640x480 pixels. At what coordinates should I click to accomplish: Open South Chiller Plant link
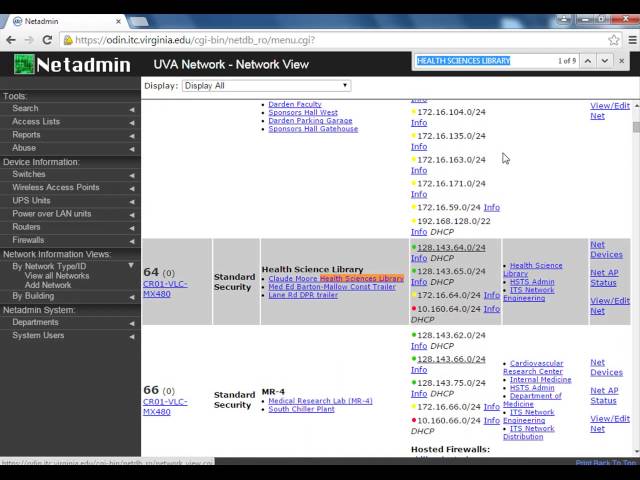pos(301,409)
